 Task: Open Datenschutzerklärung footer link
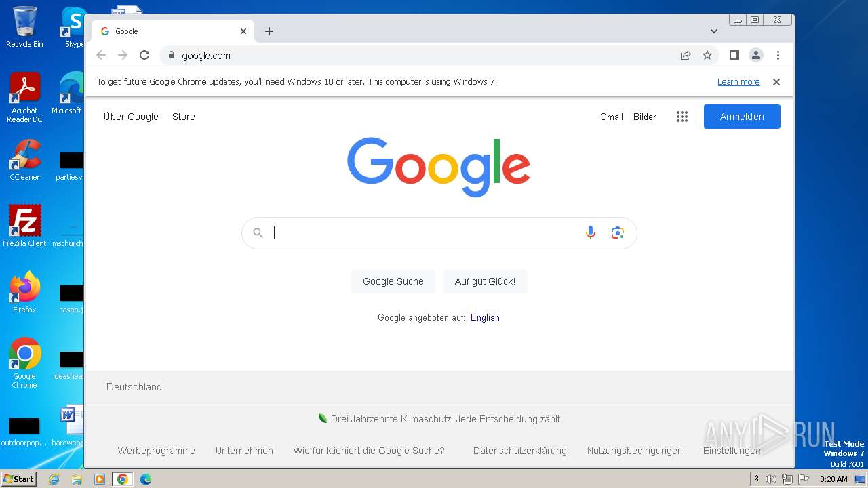pyautogui.click(x=520, y=451)
